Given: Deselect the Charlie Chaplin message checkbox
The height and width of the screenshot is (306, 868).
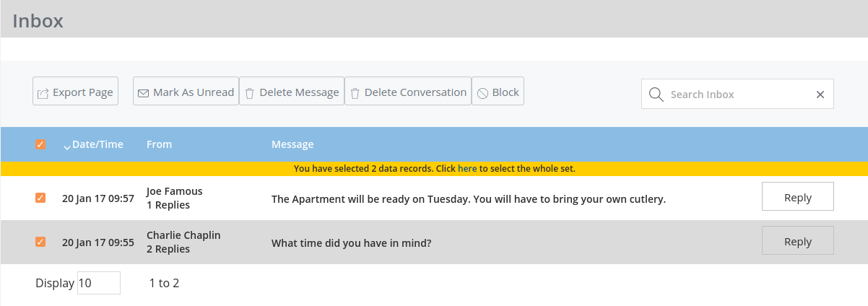Looking at the screenshot, I should [x=40, y=242].
